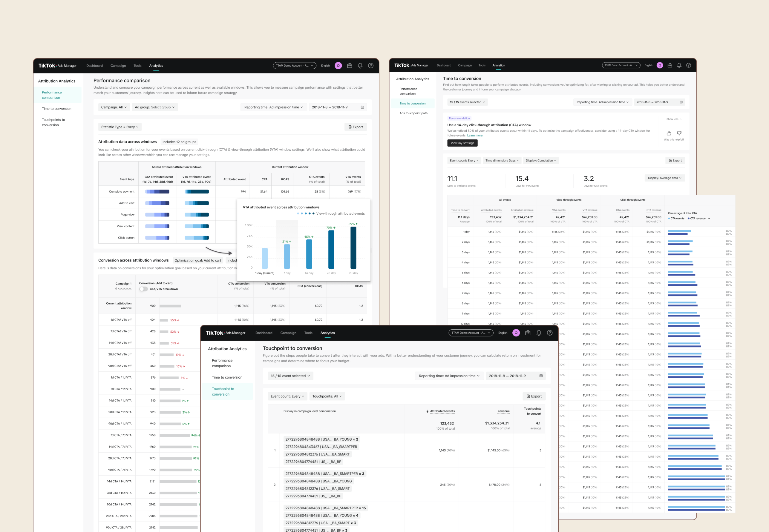
Task: Open help question-mark icon in Performance comparison window
Action: pyautogui.click(x=370, y=66)
